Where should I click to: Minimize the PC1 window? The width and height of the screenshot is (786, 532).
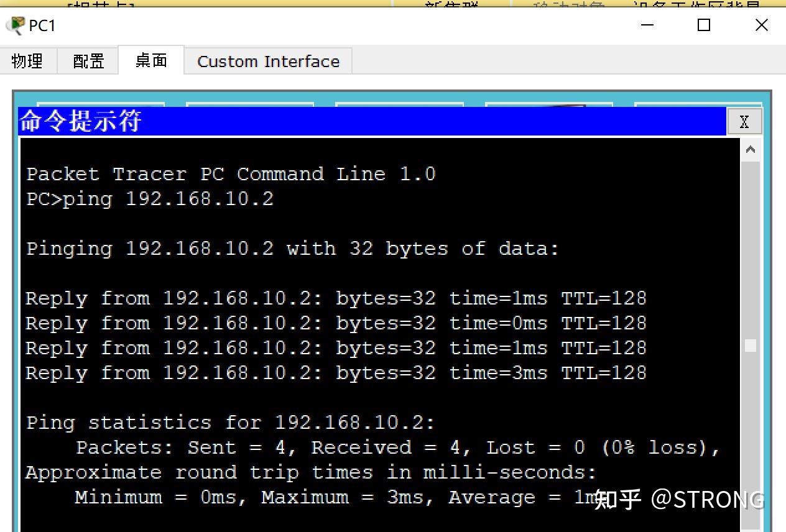coord(647,25)
